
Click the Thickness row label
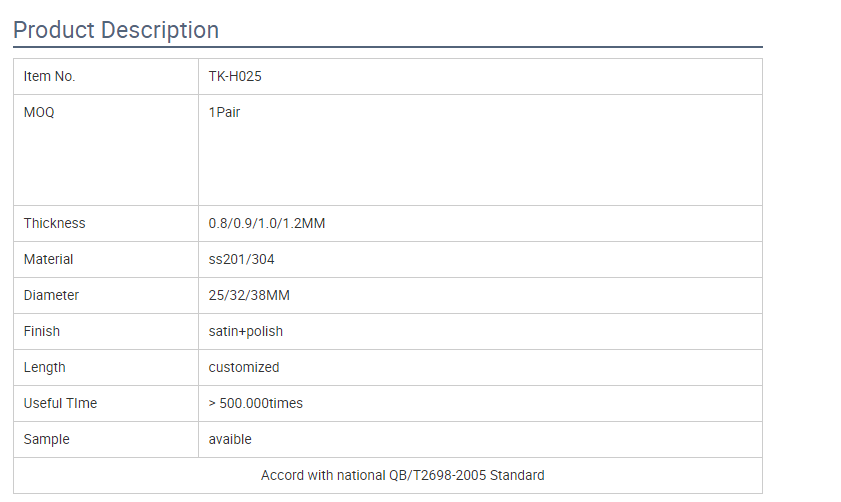tap(55, 223)
